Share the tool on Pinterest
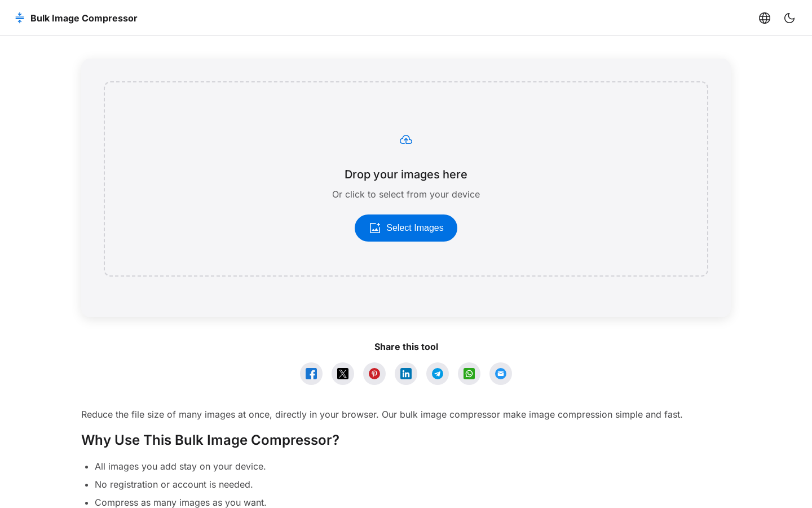Image resolution: width=812 pixels, height=508 pixels. (374, 374)
